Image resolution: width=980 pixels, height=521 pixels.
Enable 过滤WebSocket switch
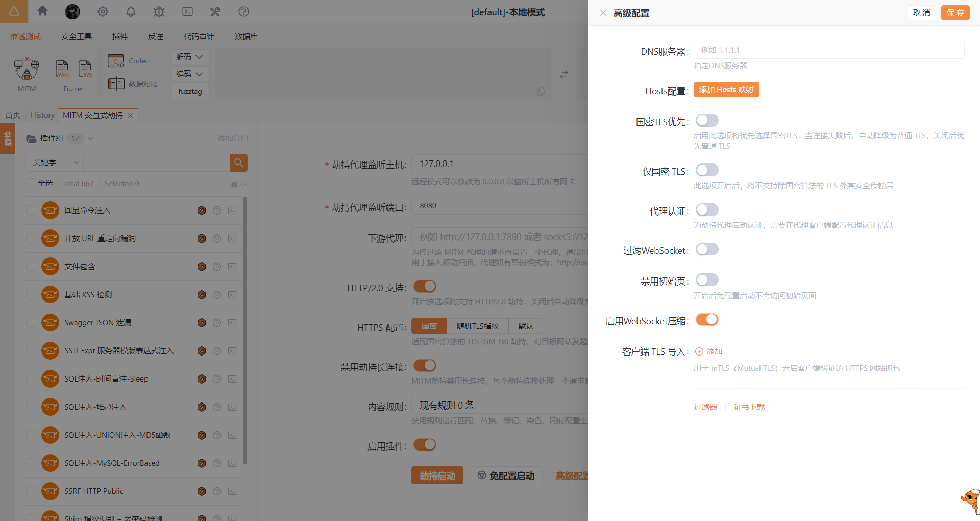pos(707,249)
